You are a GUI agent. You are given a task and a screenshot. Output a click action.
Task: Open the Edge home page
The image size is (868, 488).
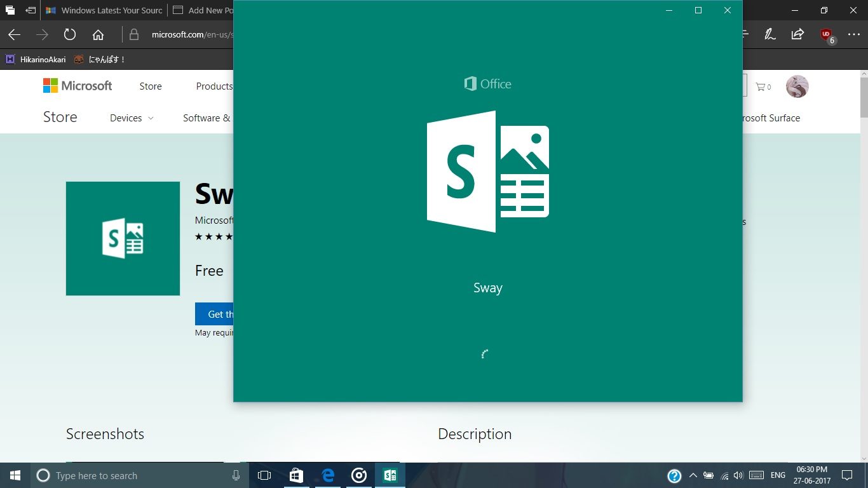tap(98, 34)
